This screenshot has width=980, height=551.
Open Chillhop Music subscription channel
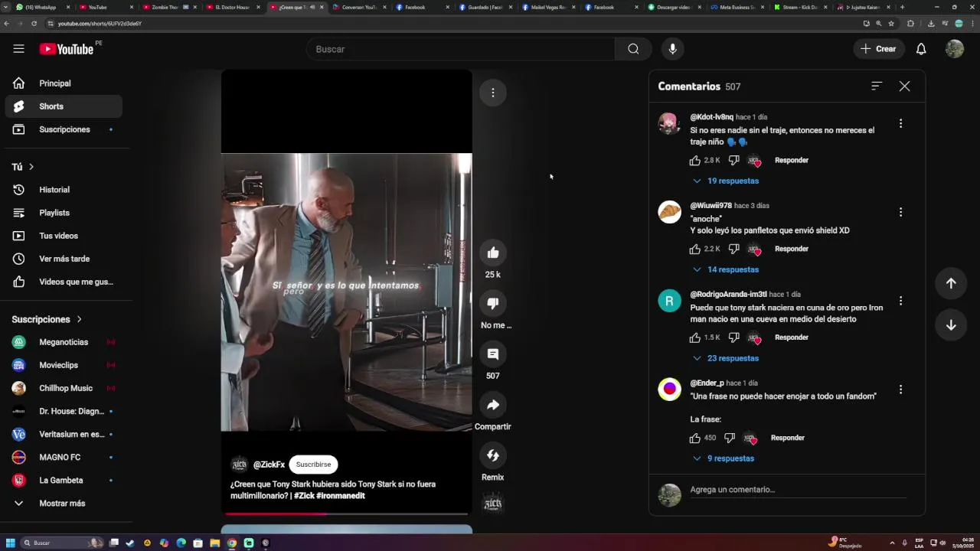tap(63, 388)
